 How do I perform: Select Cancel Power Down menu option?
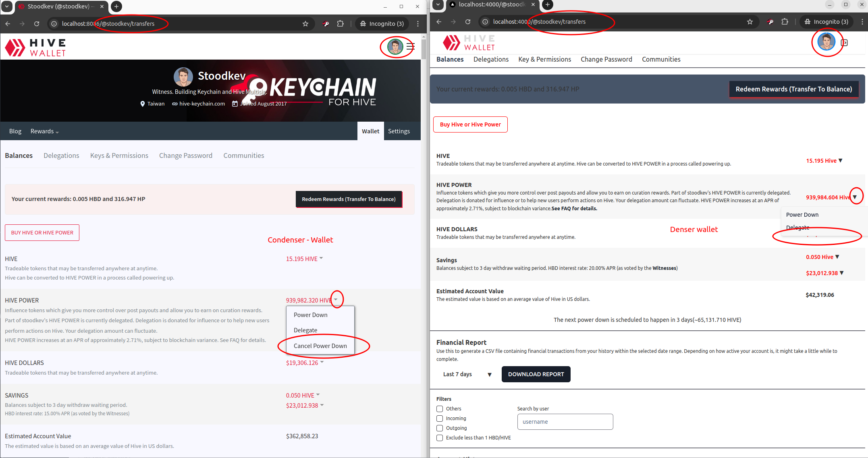coord(320,346)
